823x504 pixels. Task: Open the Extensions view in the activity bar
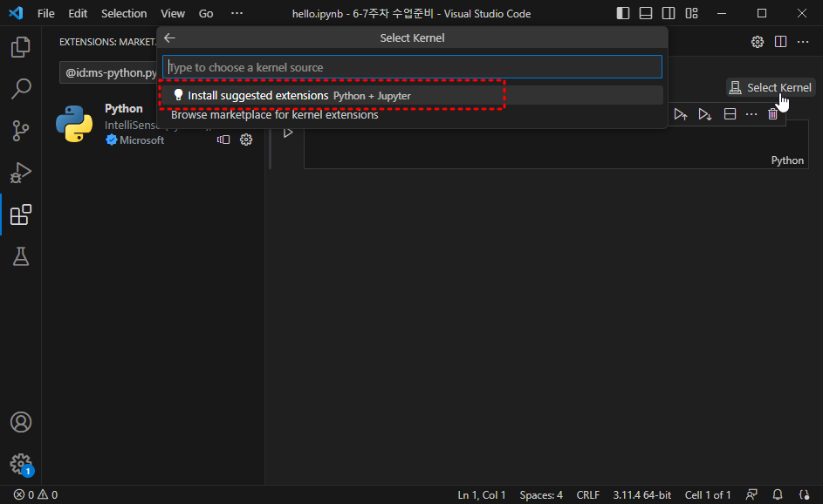point(20,215)
